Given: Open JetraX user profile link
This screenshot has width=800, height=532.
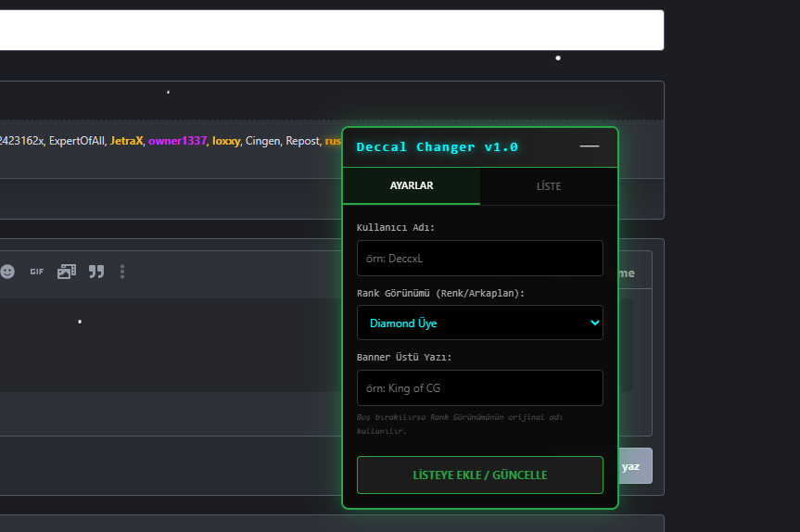Looking at the screenshot, I should click(x=126, y=141).
